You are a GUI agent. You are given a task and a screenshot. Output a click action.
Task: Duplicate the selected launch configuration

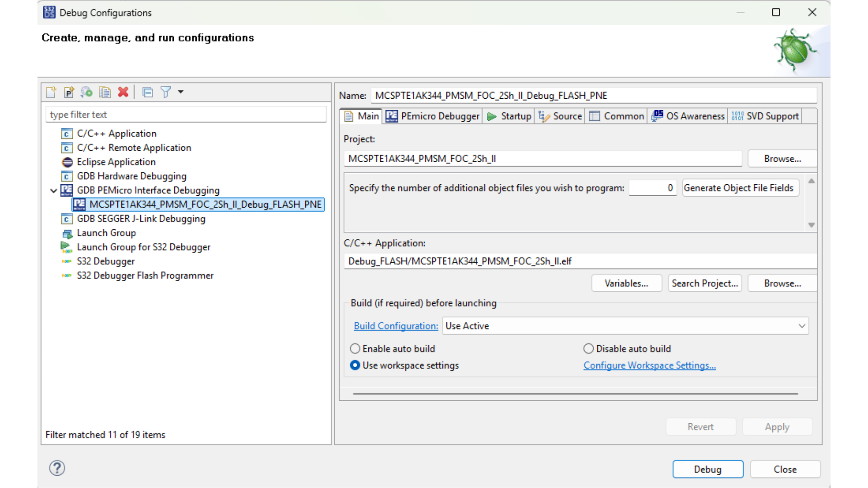point(105,92)
